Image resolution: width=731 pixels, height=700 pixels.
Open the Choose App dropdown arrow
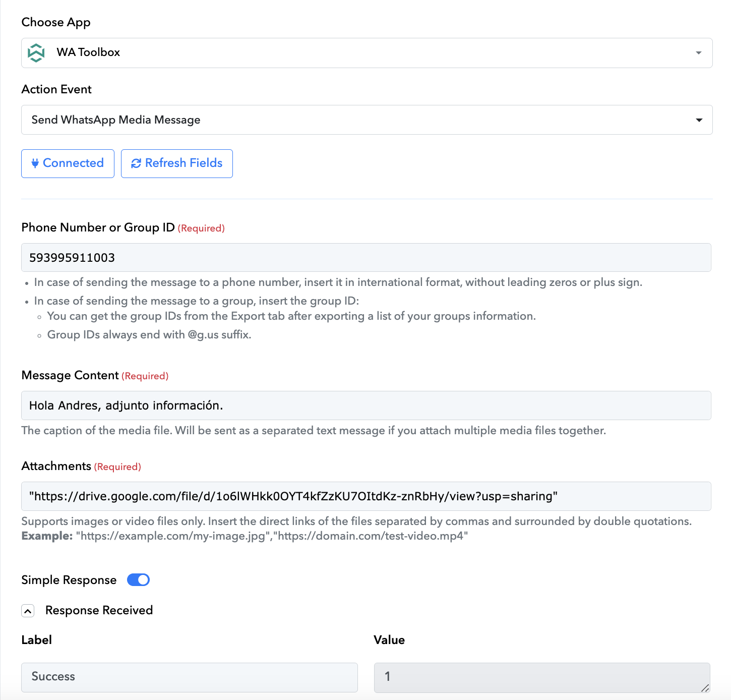(699, 53)
